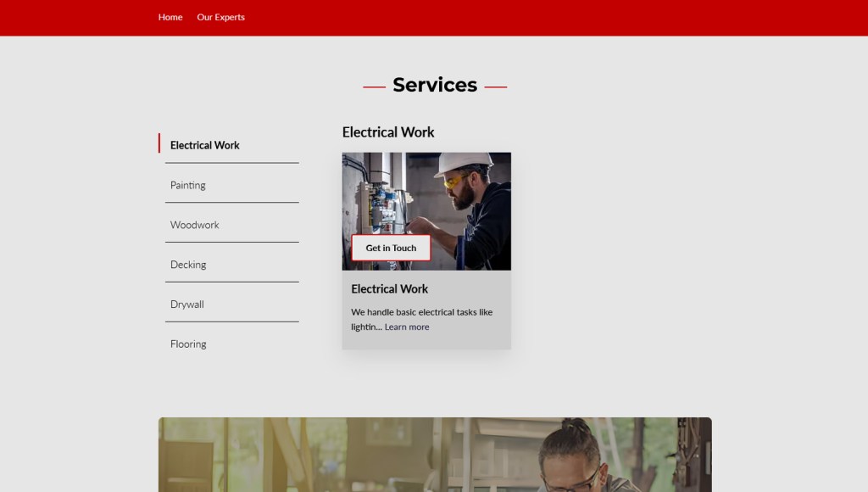This screenshot has width=868, height=492.
Task: Switch to the Painting service tab
Action: (188, 185)
